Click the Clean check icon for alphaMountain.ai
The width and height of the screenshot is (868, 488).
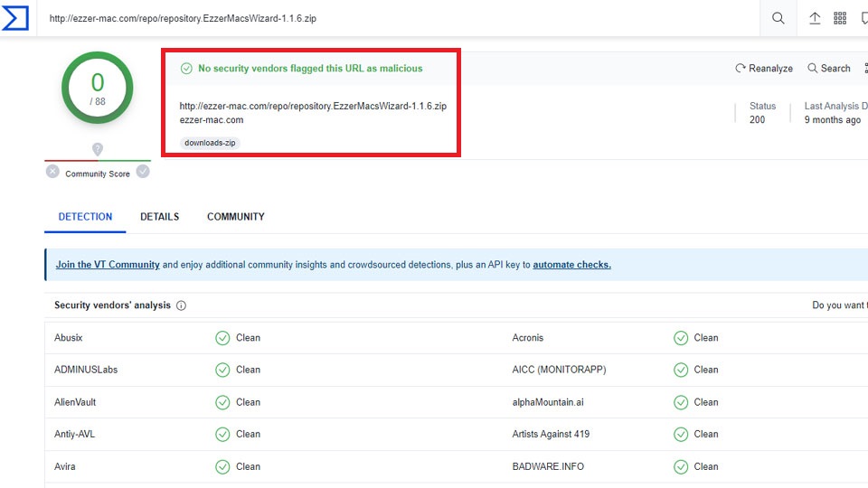681,402
